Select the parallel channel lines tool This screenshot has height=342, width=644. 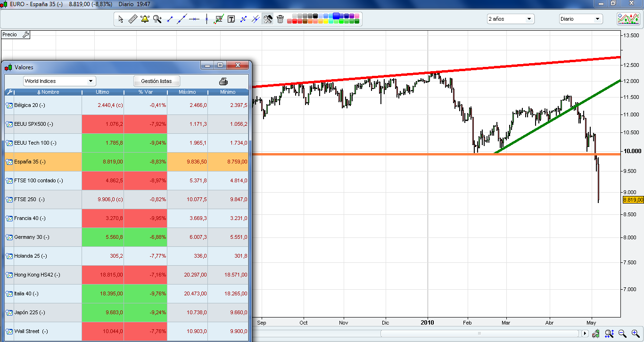[x=256, y=19]
